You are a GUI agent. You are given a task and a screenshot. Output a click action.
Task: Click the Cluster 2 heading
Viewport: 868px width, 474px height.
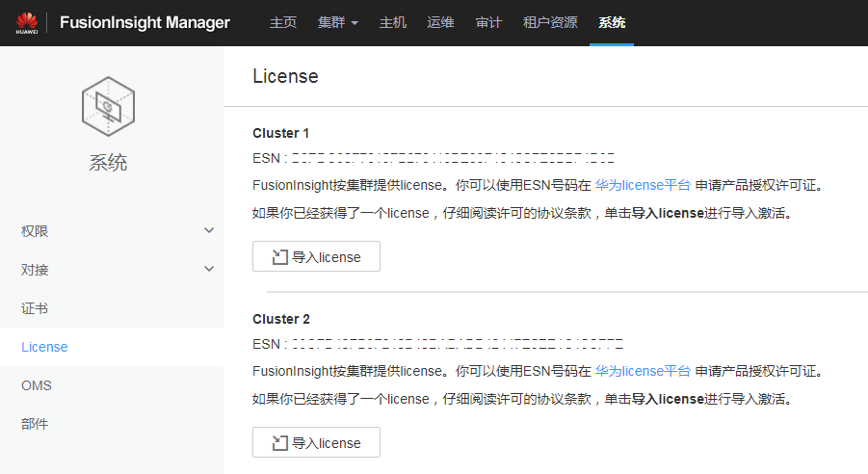(x=281, y=320)
